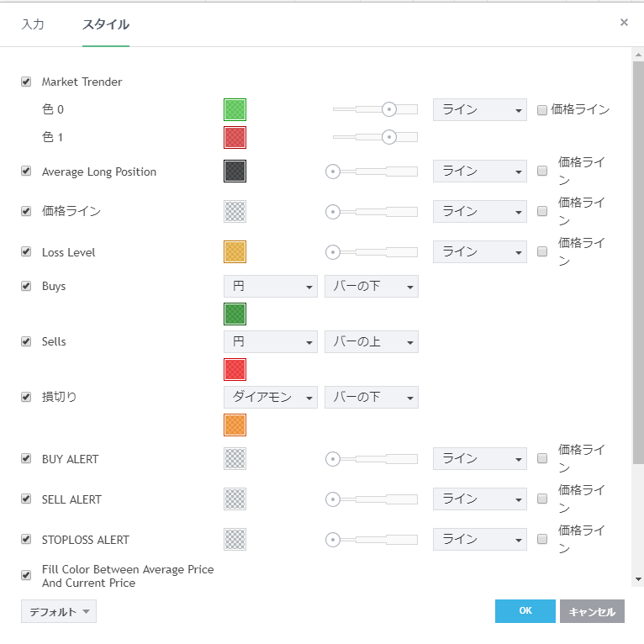
Task: Click the Sells red color swatch
Action: [235, 370]
